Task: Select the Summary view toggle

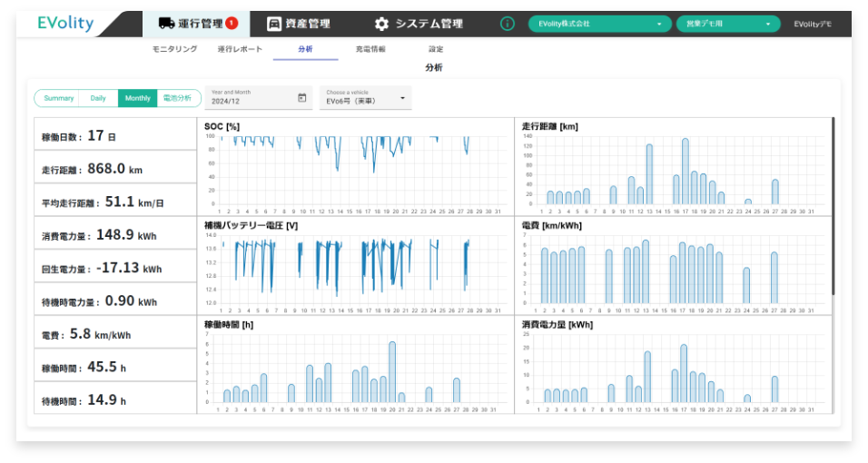Action: tap(58, 98)
